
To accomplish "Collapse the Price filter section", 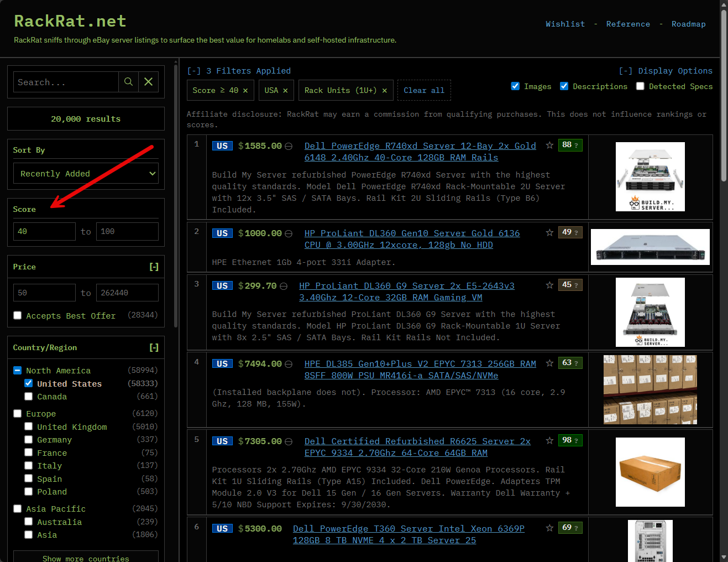I will (154, 267).
